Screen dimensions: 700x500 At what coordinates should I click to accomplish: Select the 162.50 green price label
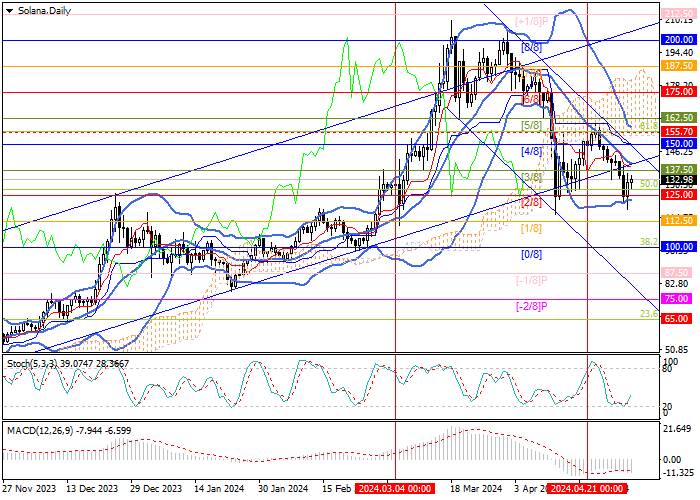(x=678, y=117)
